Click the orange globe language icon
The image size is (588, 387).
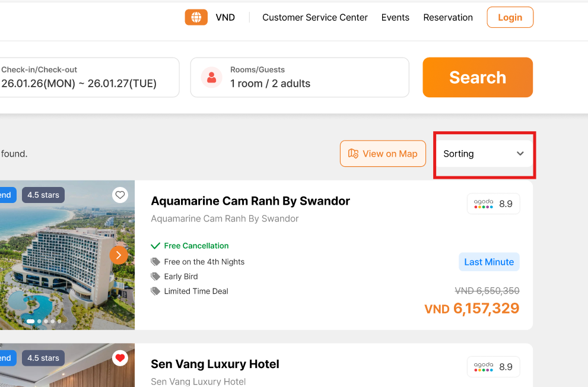tap(196, 17)
